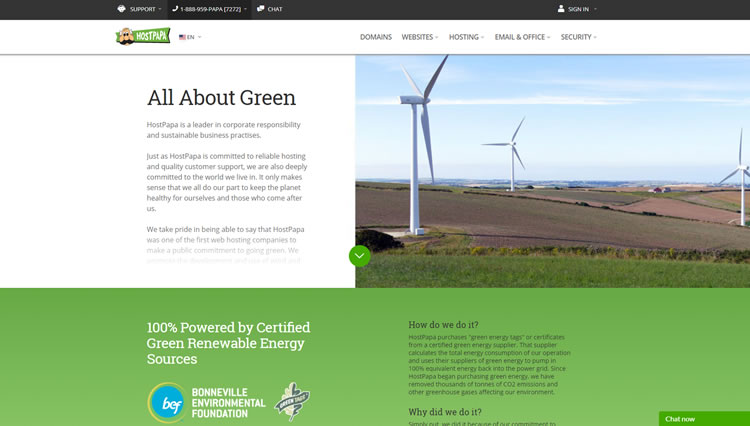Expand the phone number dropdown arrow
Viewport: 750px width, 426px height.
tap(245, 9)
